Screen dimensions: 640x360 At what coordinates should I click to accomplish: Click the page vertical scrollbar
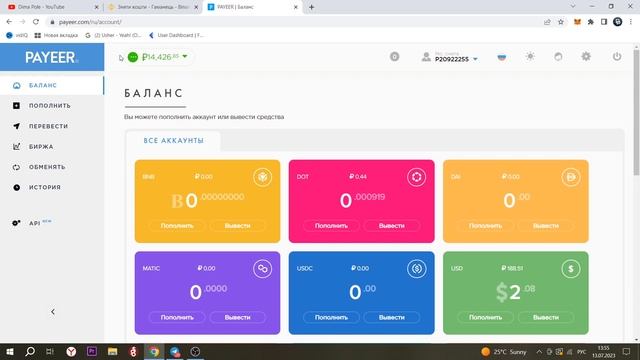[636, 112]
